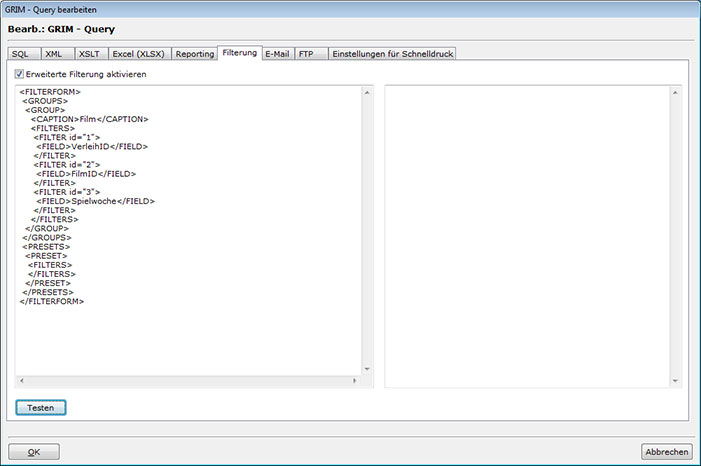
Task: Select the XSLT tab
Action: click(x=89, y=53)
